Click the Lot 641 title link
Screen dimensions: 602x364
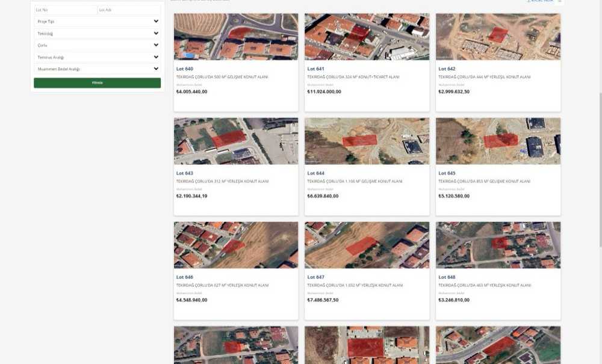[315, 69]
